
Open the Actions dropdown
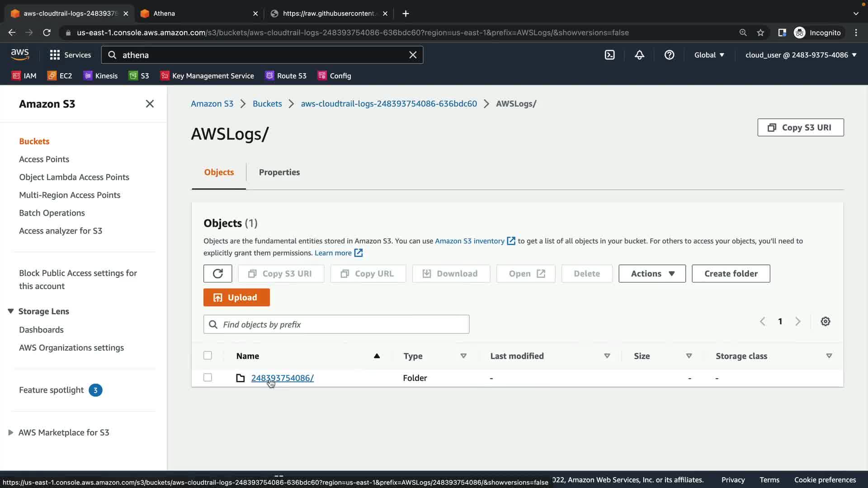pyautogui.click(x=651, y=273)
